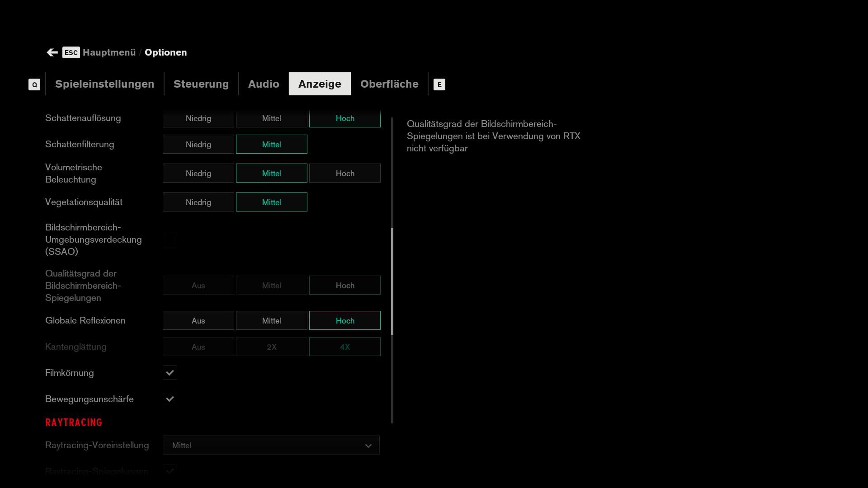Switch to the Steuerung tab
Image resolution: width=868 pixels, height=488 pixels.
(x=201, y=84)
